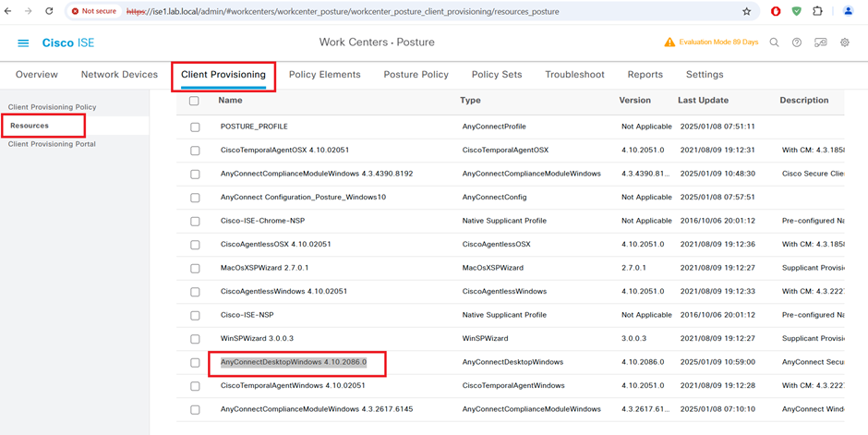Click the browser reload icon
Viewport: 868px width, 435px height.
[x=49, y=11]
